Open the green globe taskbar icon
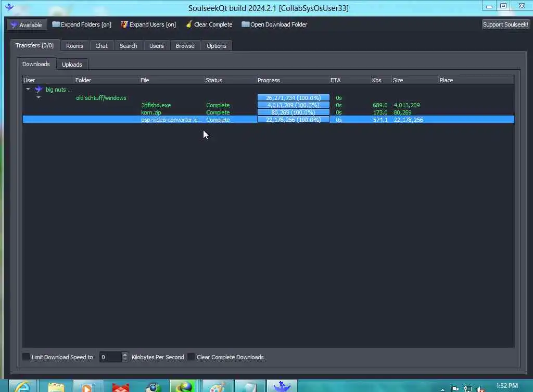This screenshot has height=392, width=533. click(185, 387)
